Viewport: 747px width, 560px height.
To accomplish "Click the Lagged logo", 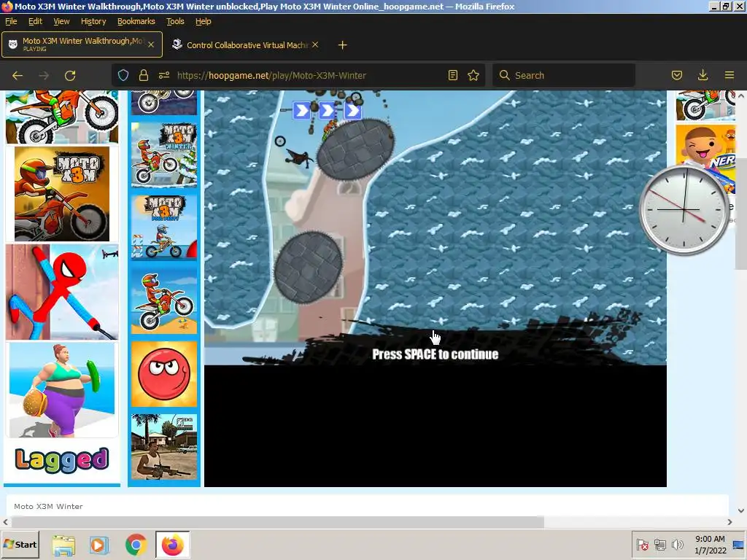I will click(x=62, y=460).
